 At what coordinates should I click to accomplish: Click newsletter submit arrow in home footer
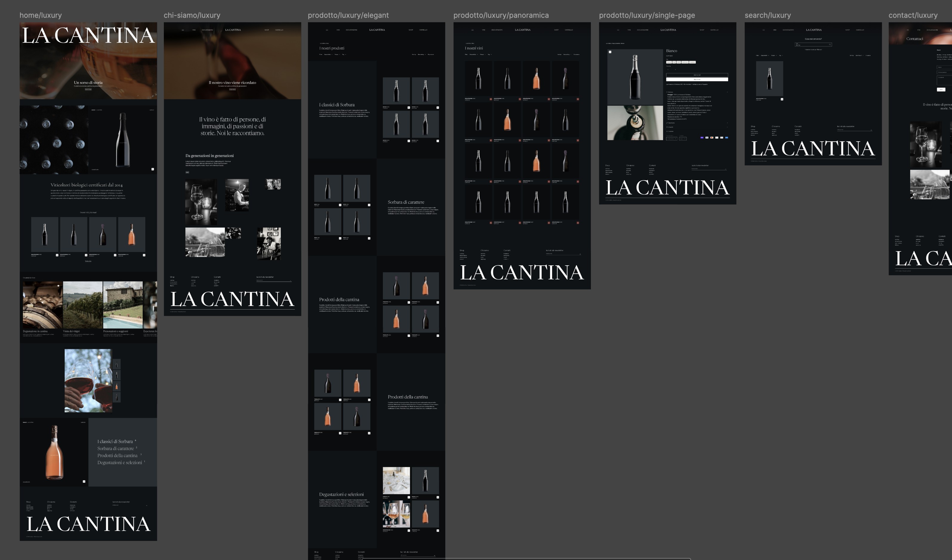pyautogui.click(x=147, y=505)
